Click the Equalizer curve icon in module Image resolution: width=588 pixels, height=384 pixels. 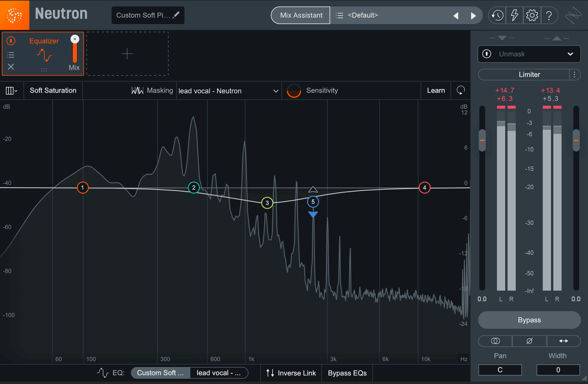pyautogui.click(x=44, y=55)
